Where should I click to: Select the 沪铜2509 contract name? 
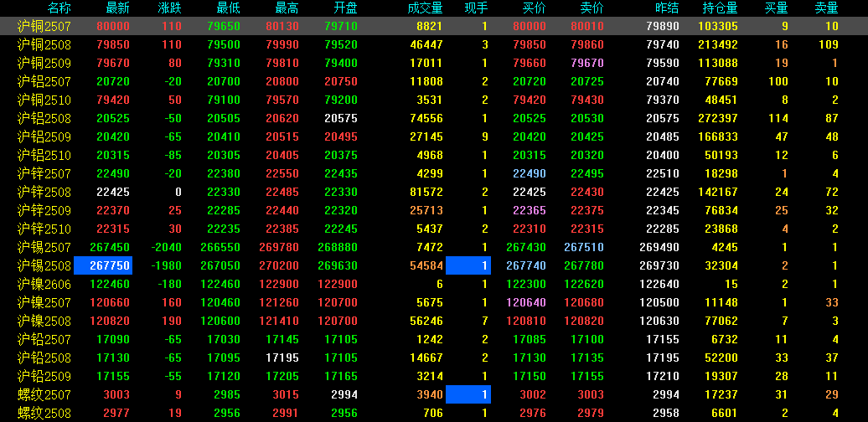(x=44, y=63)
